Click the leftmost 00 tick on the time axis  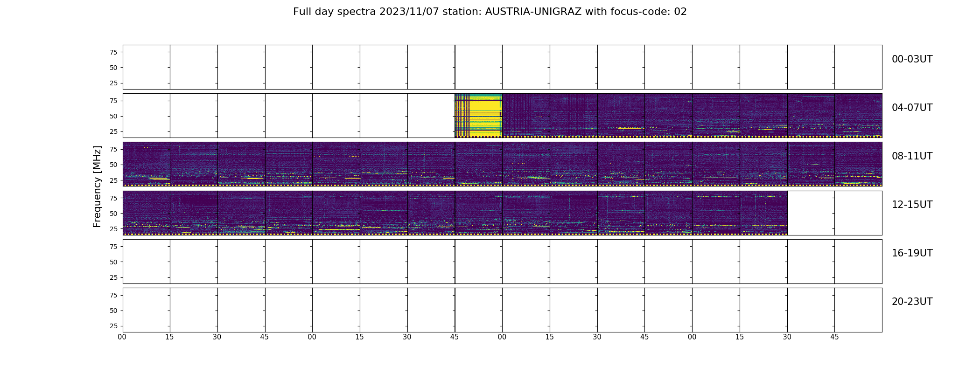(122, 337)
